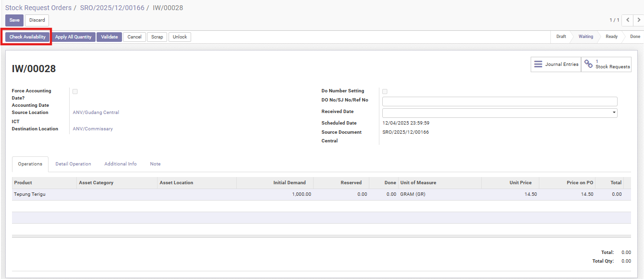The width and height of the screenshot is (644, 279).
Task: Go to previous record arrow
Action: click(628, 20)
